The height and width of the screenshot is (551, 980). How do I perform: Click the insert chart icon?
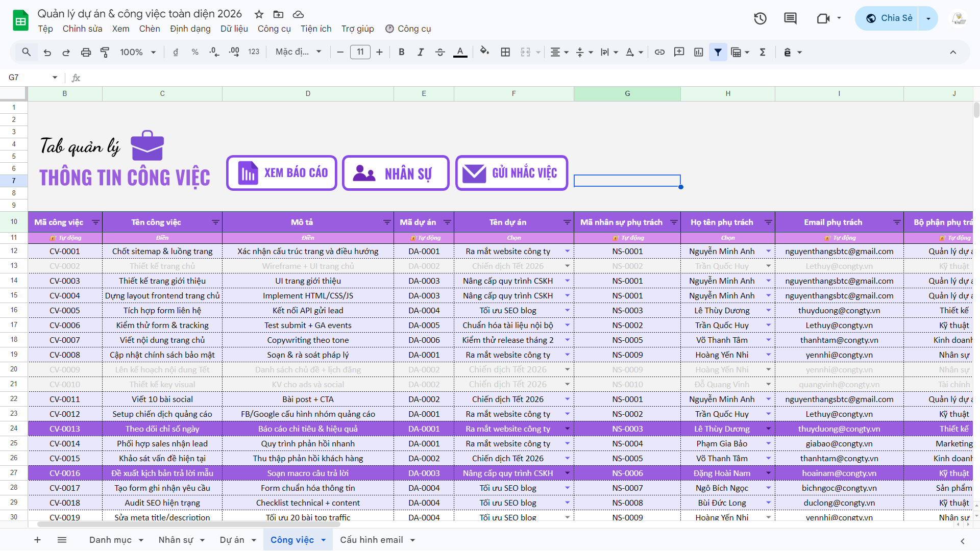pos(698,52)
